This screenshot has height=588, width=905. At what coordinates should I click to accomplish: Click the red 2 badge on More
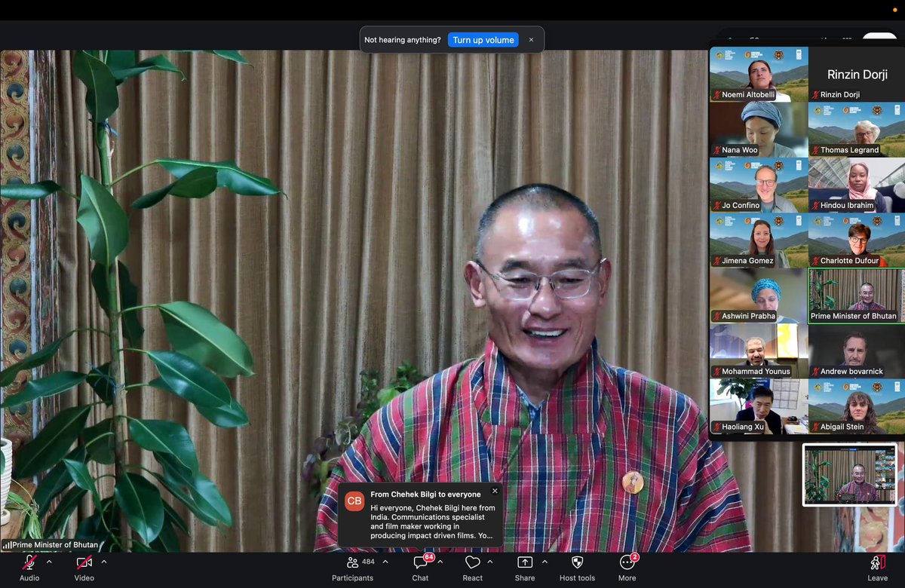[634, 557]
